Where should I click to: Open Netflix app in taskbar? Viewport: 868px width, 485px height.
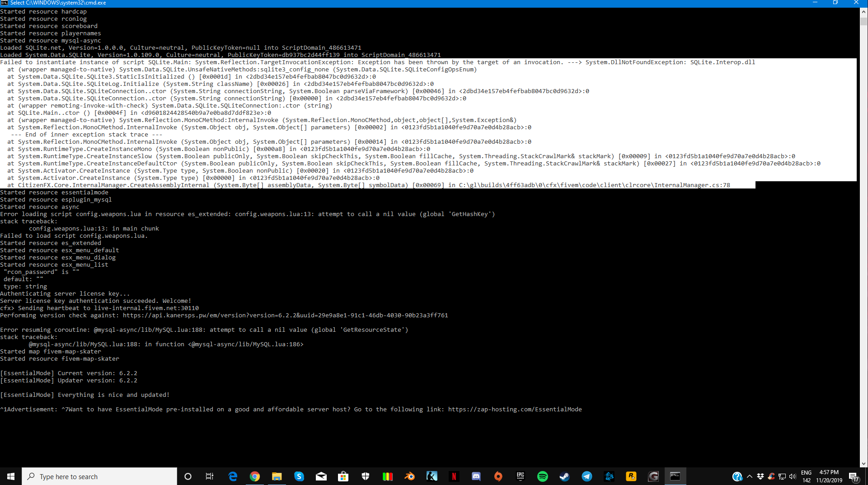point(454,476)
